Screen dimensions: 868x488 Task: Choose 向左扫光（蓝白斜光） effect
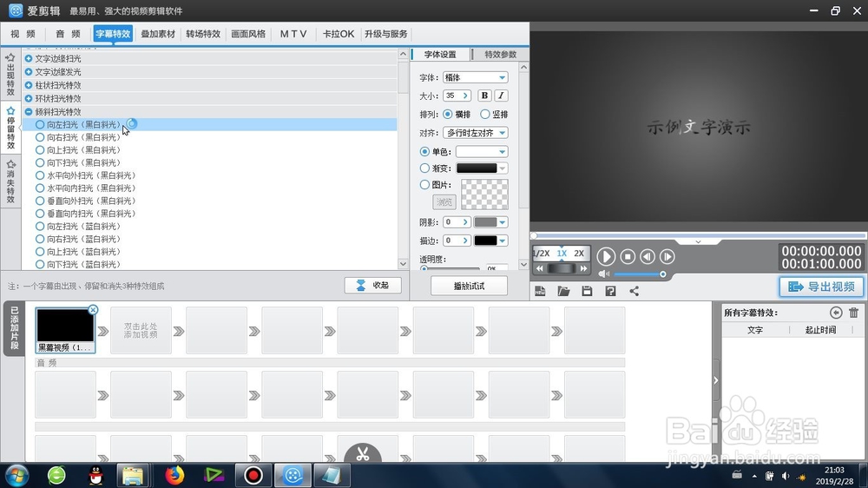[x=78, y=227]
